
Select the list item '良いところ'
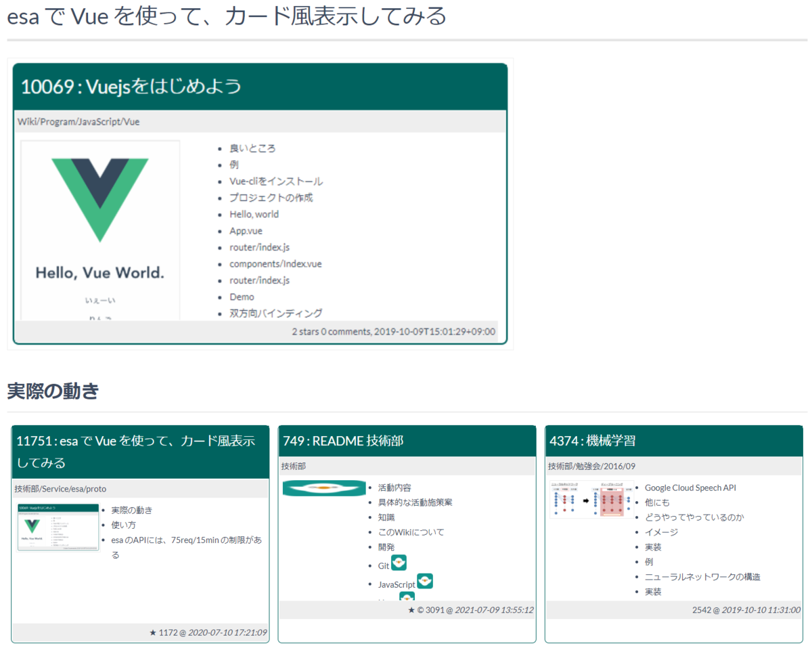[252, 148]
